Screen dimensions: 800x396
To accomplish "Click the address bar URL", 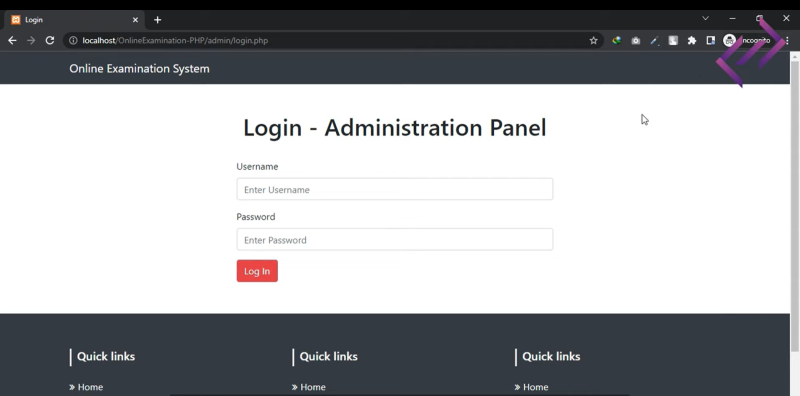I will coord(175,40).
